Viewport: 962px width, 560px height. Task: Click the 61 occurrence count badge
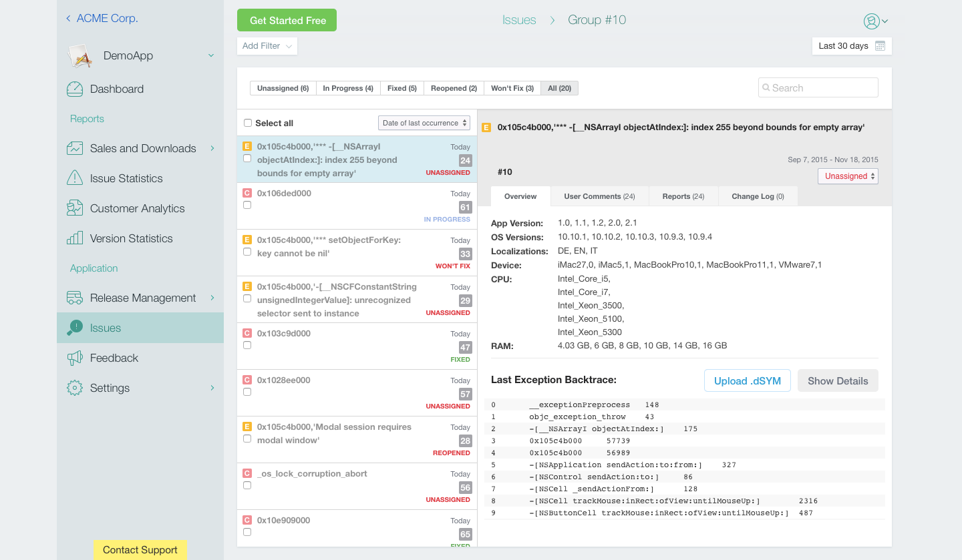465,207
